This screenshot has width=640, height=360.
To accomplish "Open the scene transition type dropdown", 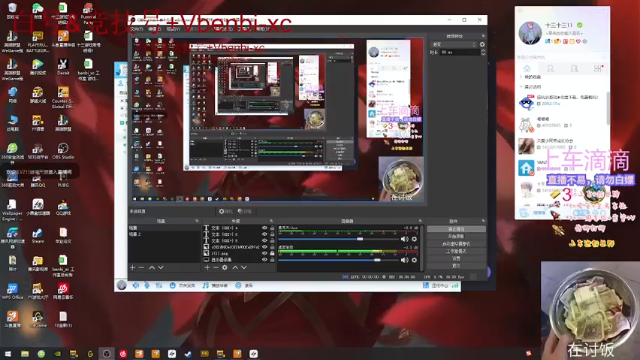I will 454,44.
